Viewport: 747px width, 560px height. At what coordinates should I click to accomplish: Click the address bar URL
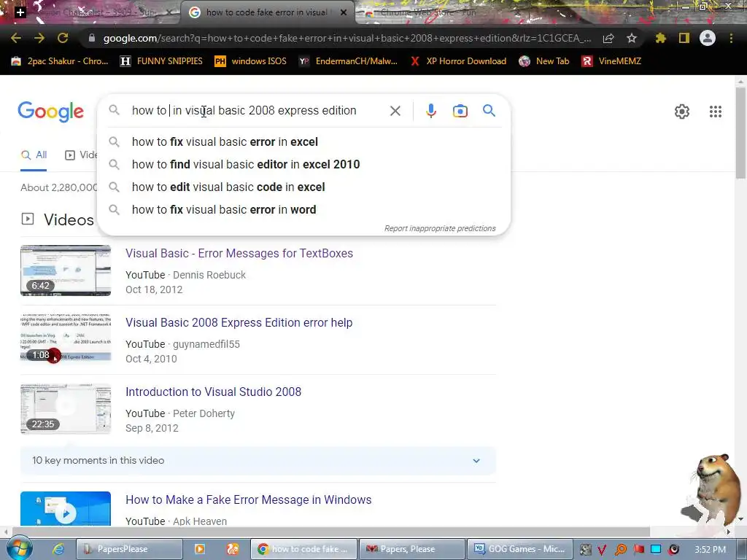pyautogui.click(x=347, y=38)
